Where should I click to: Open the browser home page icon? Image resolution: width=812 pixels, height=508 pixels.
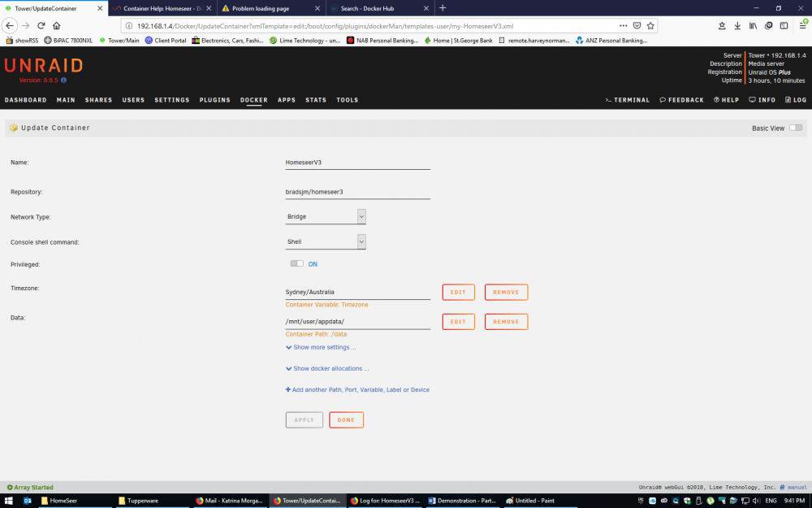(x=57, y=25)
